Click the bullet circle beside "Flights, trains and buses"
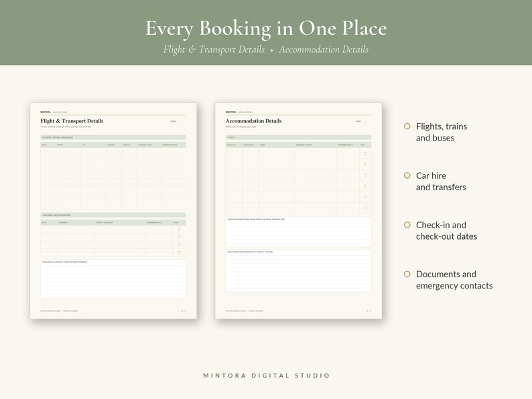The height and width of the screenshot is (399, 532). pyautogui.click(x=407, y=126)
